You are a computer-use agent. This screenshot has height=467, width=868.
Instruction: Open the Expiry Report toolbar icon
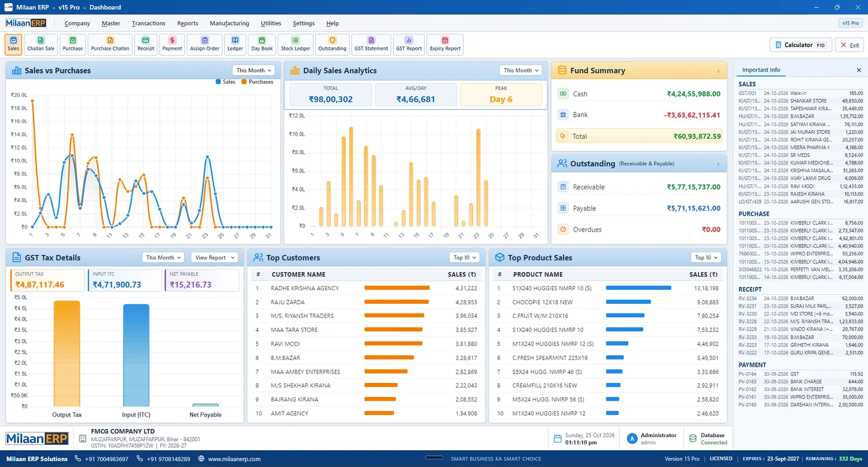point(445,44)
